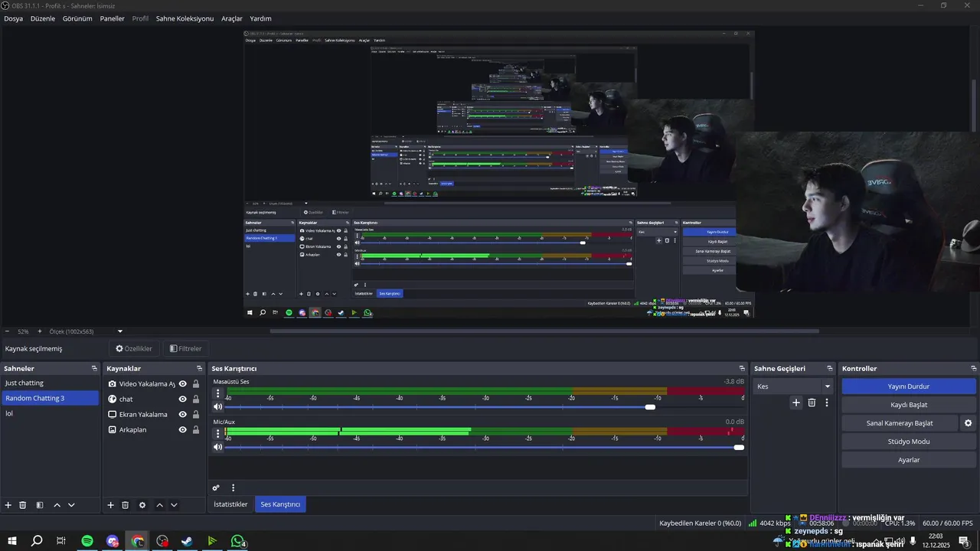
Task: Click Yayını Durdur to stop streaming
Action: 908,386
